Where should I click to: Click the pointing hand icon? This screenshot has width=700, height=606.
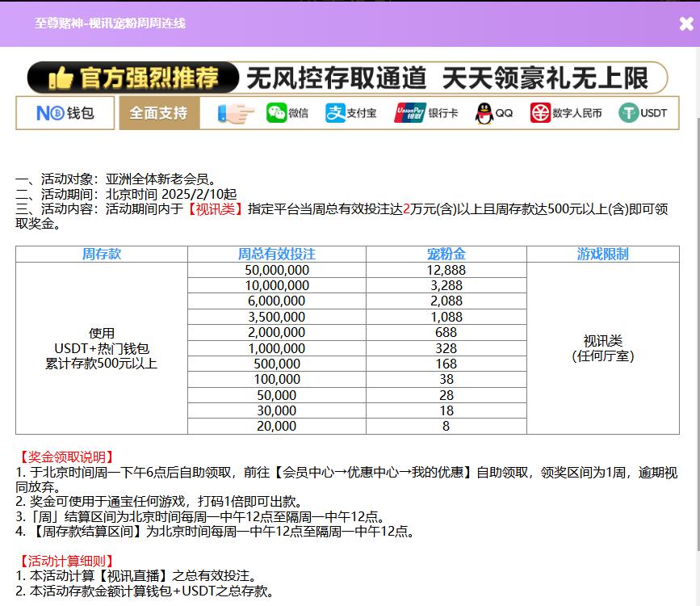[236, 113]
